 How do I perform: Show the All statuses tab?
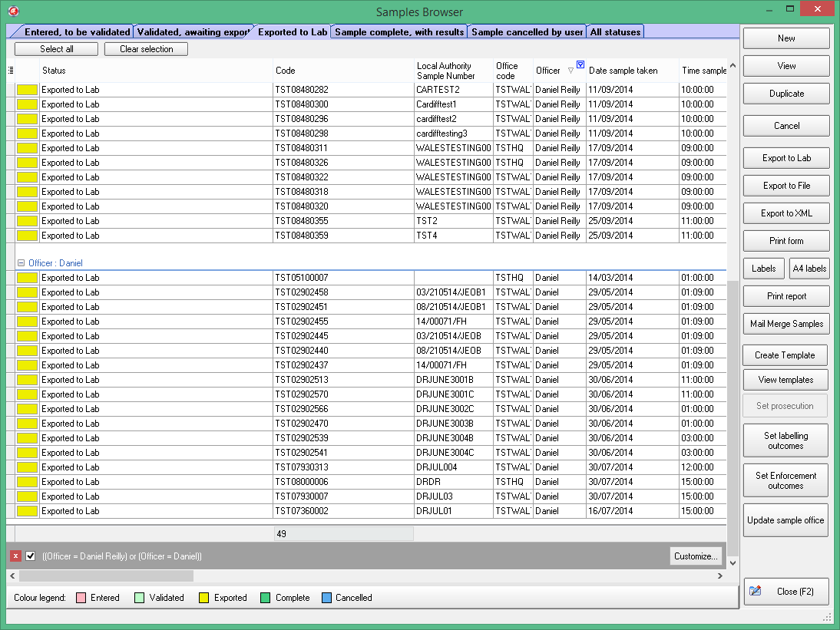(x=615, y=32)
